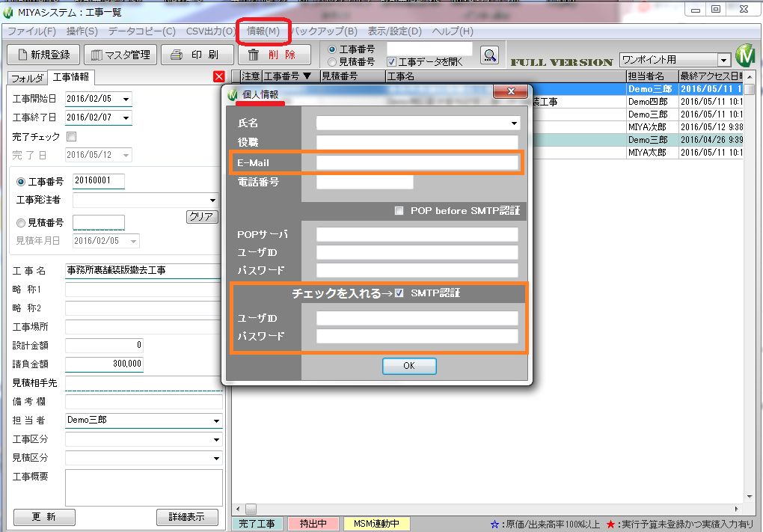Click the 請負金額 field showing 300,000
The height and width of the screenshot is (532, 763).
tap(104, 364)
